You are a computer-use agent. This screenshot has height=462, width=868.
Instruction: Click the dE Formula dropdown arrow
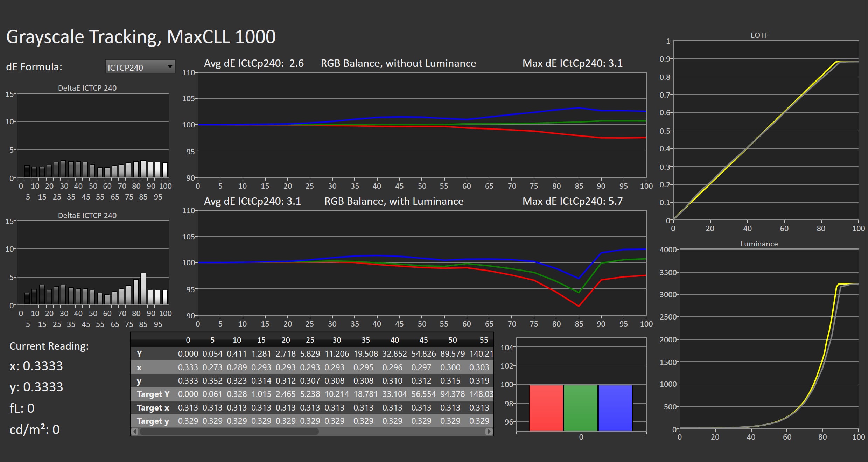[170, 66]
